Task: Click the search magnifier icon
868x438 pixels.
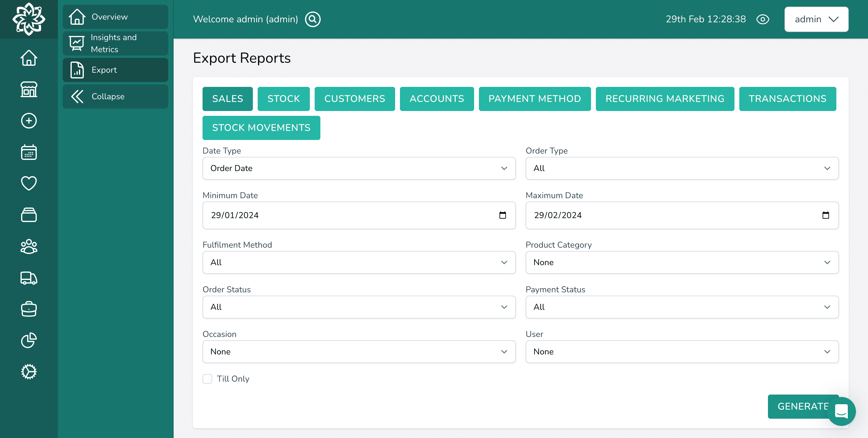Action: [x=313, y=19]
